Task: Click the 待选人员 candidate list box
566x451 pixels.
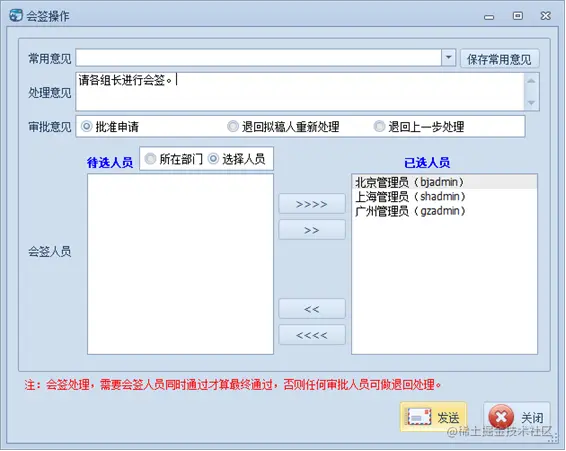Action: [x=180, y=264]
